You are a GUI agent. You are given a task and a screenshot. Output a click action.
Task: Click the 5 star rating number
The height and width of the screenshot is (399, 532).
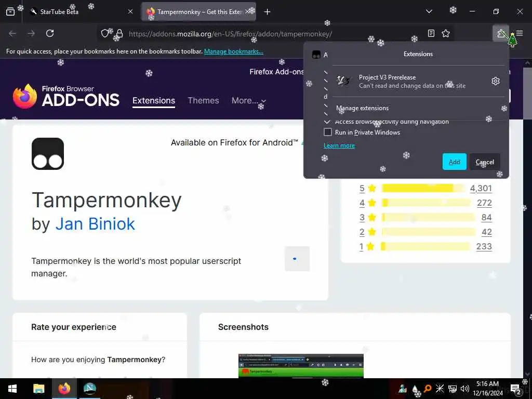point(362,188)
